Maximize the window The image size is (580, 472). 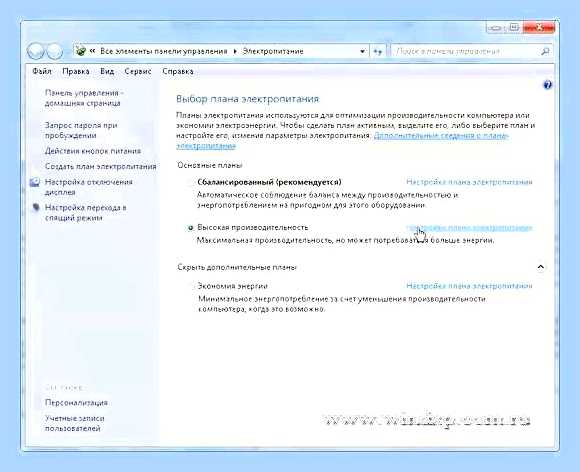(514, 28)
